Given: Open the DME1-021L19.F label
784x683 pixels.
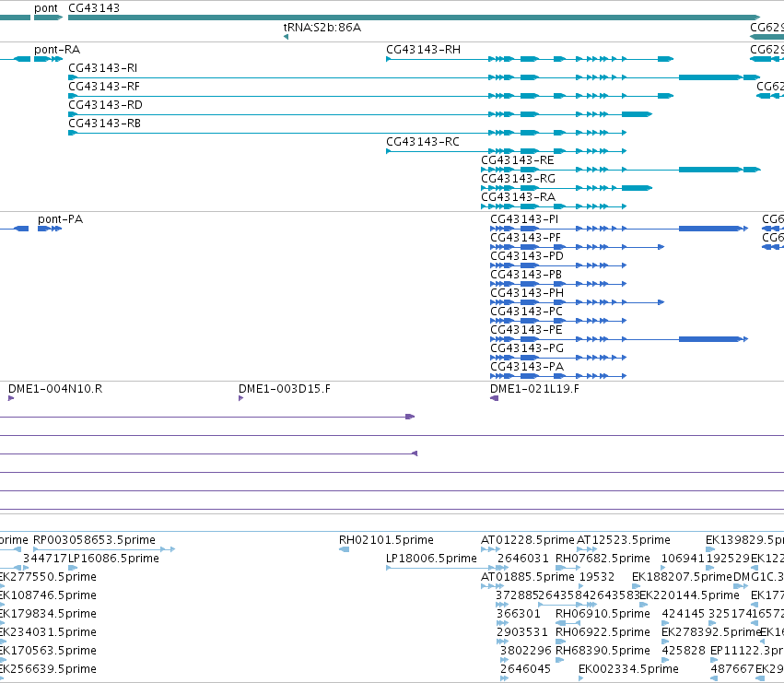Looking at the screenshot, I should tap(534, 389).
